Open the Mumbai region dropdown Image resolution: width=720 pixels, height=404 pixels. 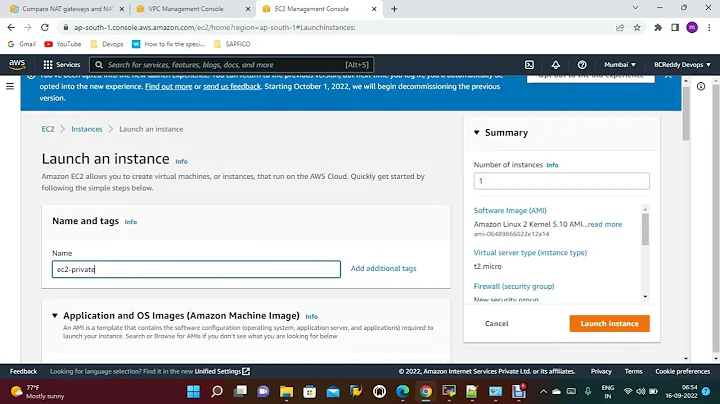tap(620, 65)
